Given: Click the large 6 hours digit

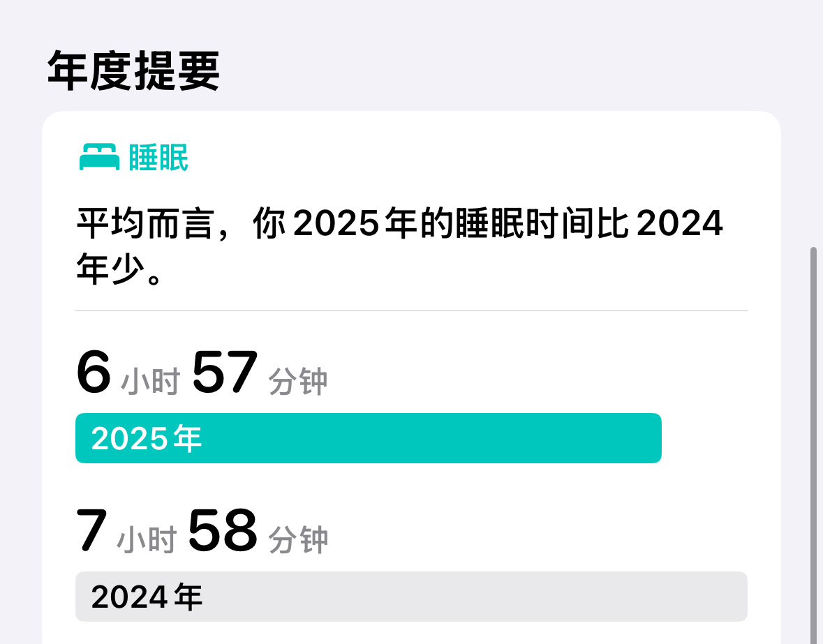Looking at the screenshot, I should 94,372.
